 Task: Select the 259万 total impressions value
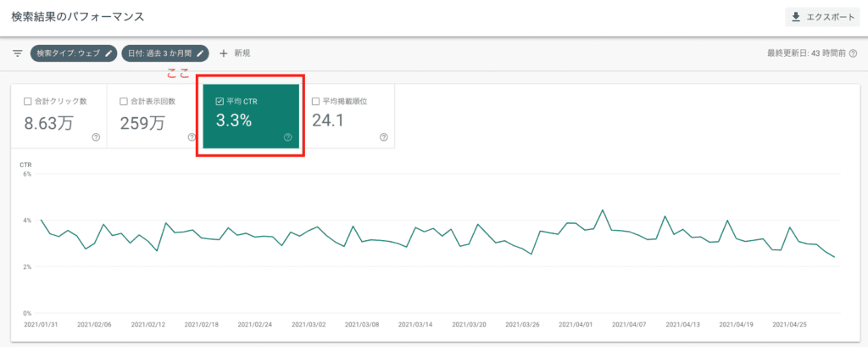142,123
